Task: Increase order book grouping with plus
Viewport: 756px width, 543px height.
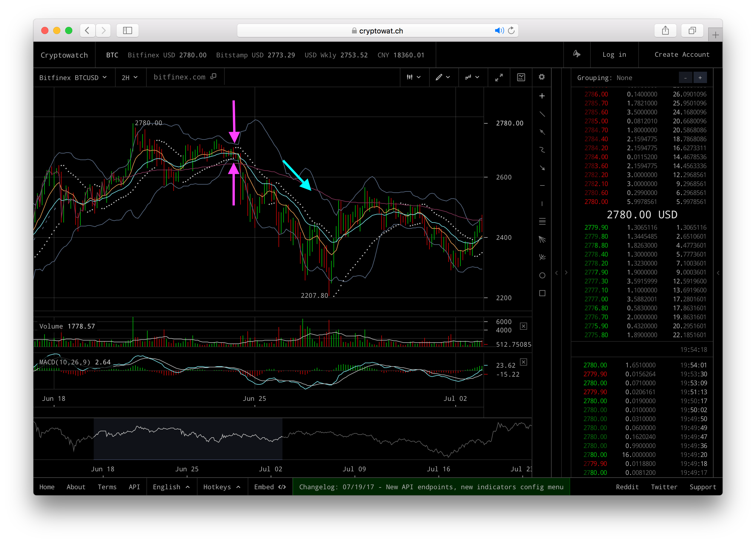Action: click(700, 78)
